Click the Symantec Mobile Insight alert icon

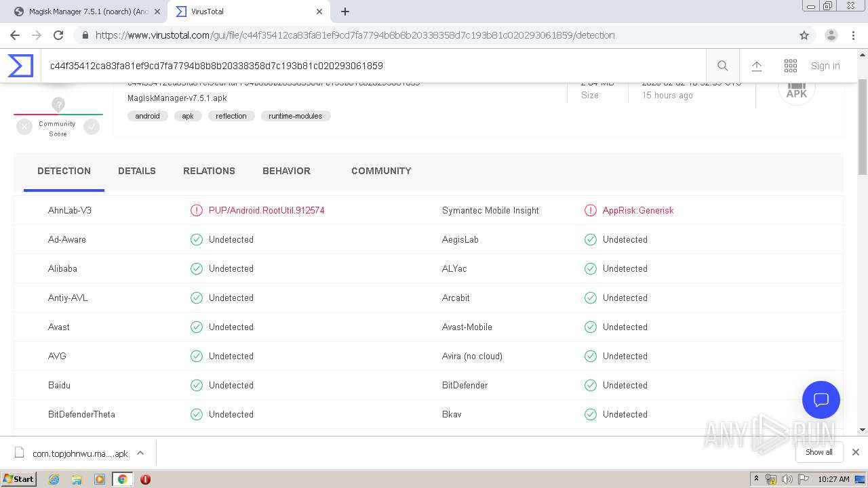(x=591, y=211)
